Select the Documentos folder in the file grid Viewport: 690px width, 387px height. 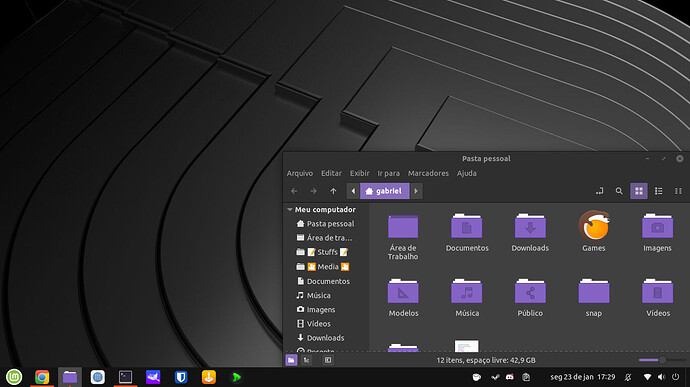[466, 226]
